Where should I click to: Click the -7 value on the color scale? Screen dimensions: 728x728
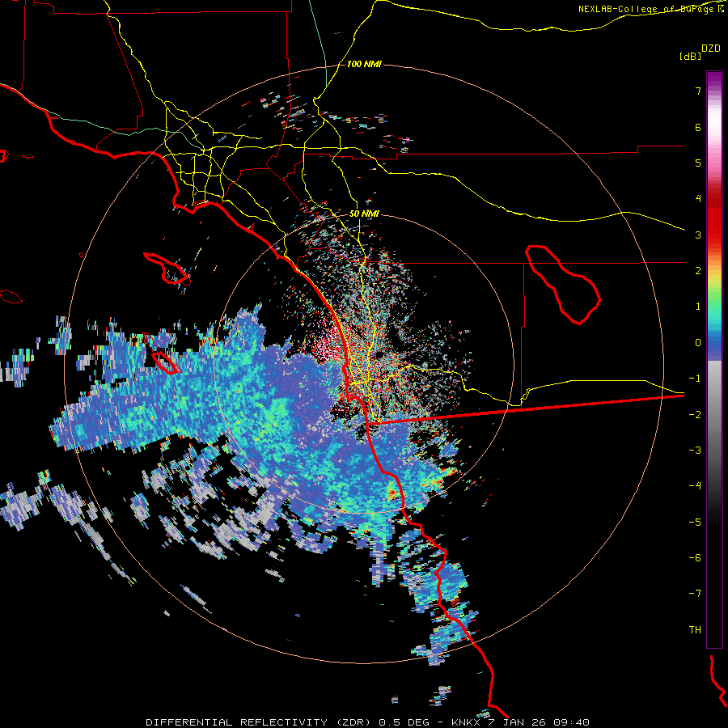pyautogui.click(x=695, y=594)
